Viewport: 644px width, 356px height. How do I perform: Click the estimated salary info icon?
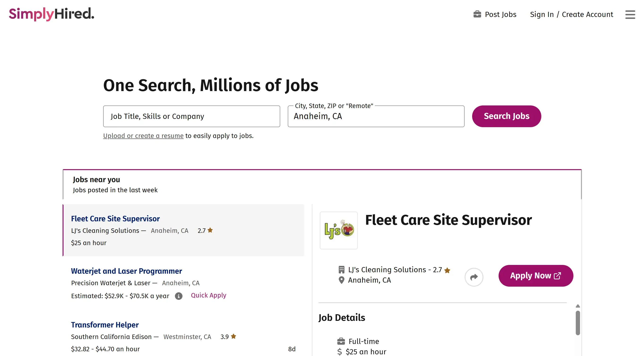pos(178,296)
